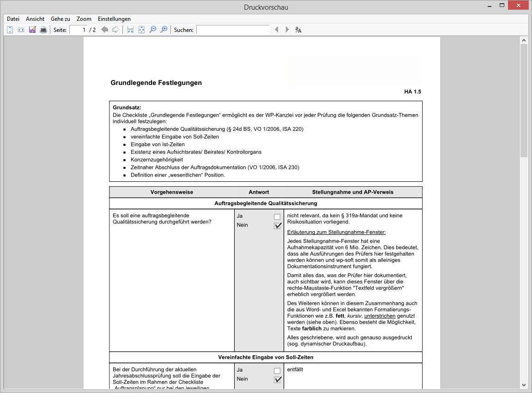Click the zoom in magnifier icon

click(x=164, y=30)
